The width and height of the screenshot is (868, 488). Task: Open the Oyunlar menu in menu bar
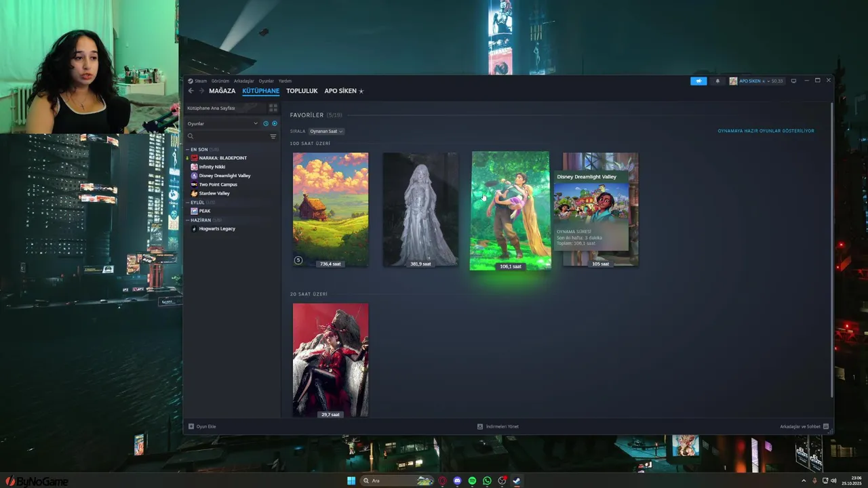(x=267, y=81)
